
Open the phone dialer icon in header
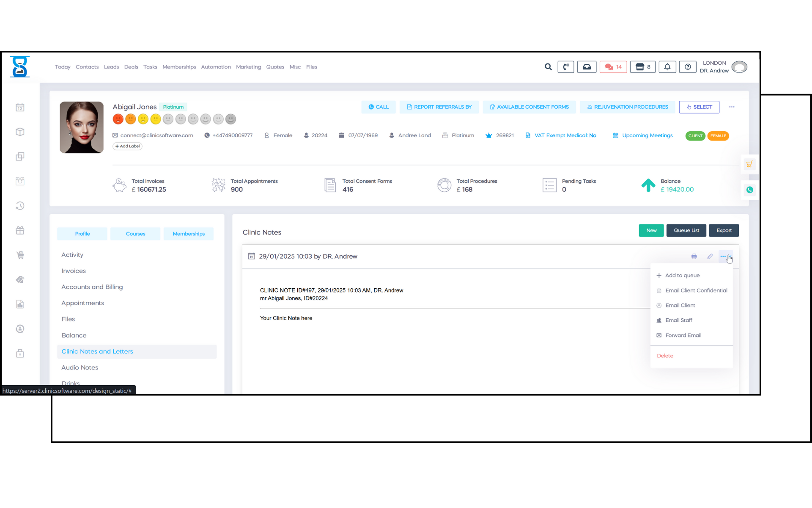click(565, 67)
